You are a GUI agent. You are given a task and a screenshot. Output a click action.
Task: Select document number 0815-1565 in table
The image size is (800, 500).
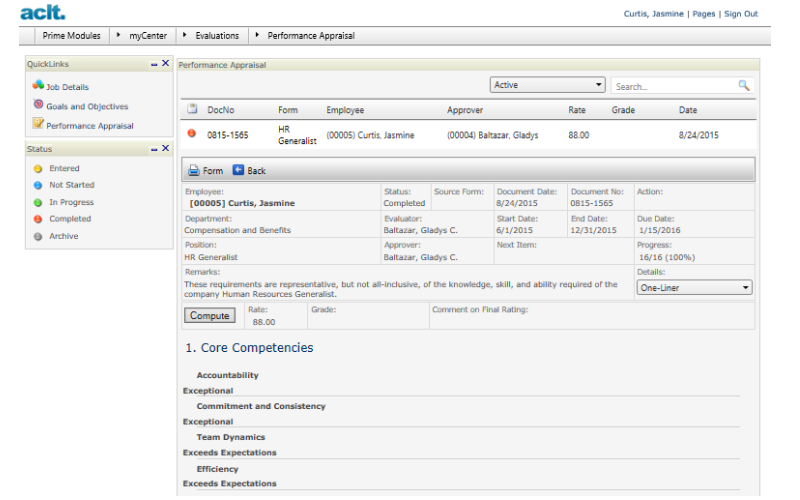[x=228, y=135]
